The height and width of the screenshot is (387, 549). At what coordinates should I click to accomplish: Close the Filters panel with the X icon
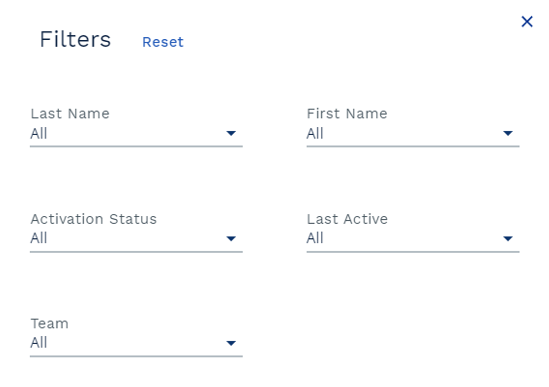pos(527,22)
